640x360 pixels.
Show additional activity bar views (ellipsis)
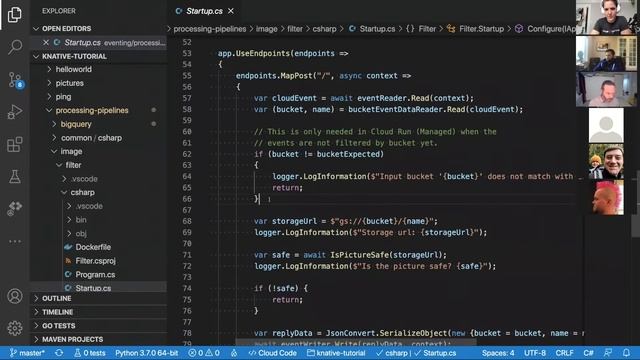click(15, 241)
